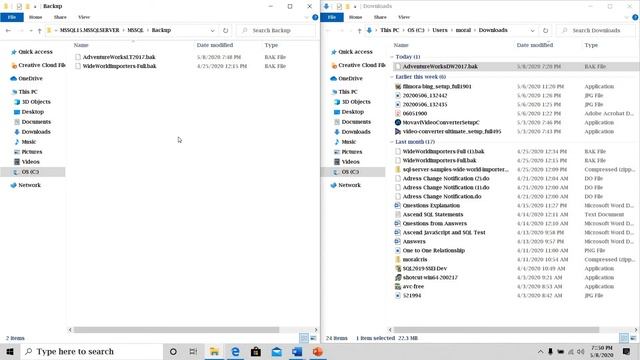This screenshot has height=360, width=640.
Task: Launch Microsoft Edge from taskbar
Action: tap(235, 351)
